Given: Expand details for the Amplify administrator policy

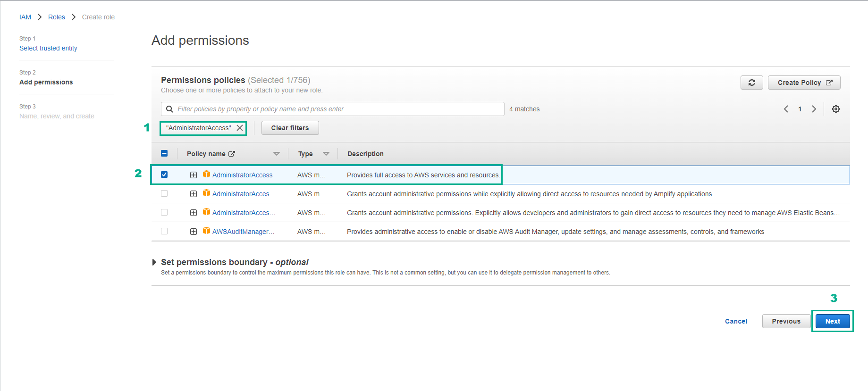Looking at the screenshot, I should (194, 194).
